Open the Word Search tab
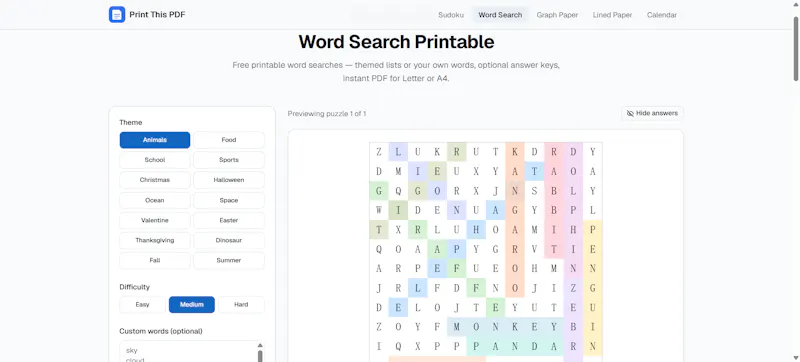 pos(500,15)
